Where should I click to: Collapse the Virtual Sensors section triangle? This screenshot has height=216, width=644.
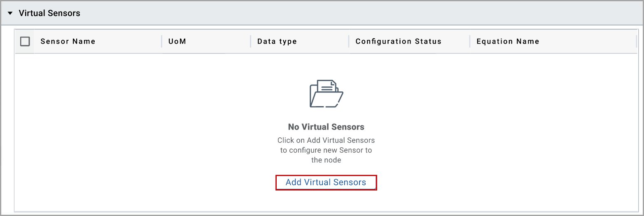(10, 13)
